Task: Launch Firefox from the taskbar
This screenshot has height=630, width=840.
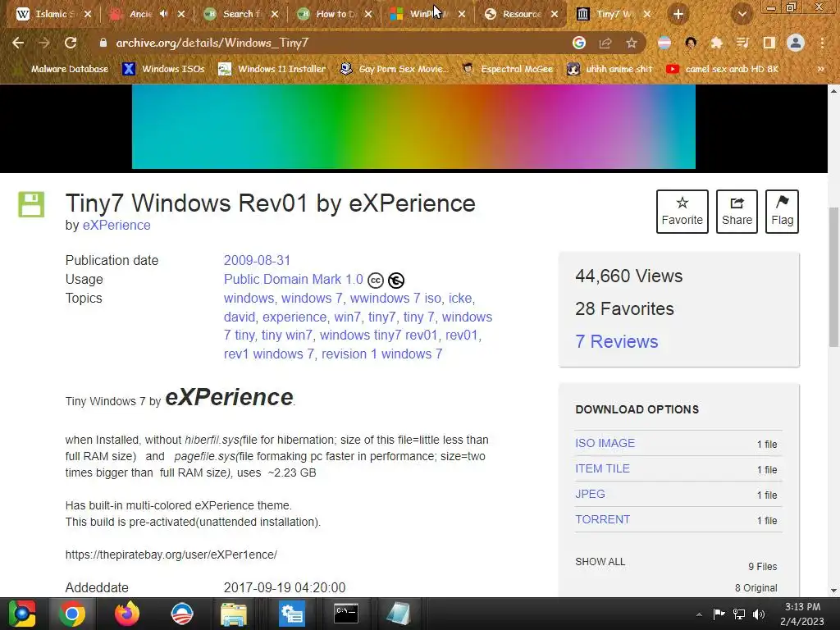Action: coord(127,614)
